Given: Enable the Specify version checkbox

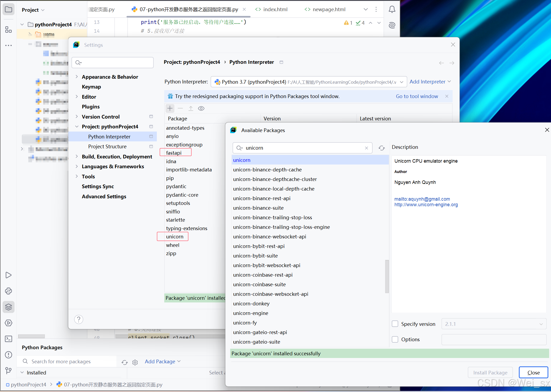Looking at the screenshot, I should point(395,324).
